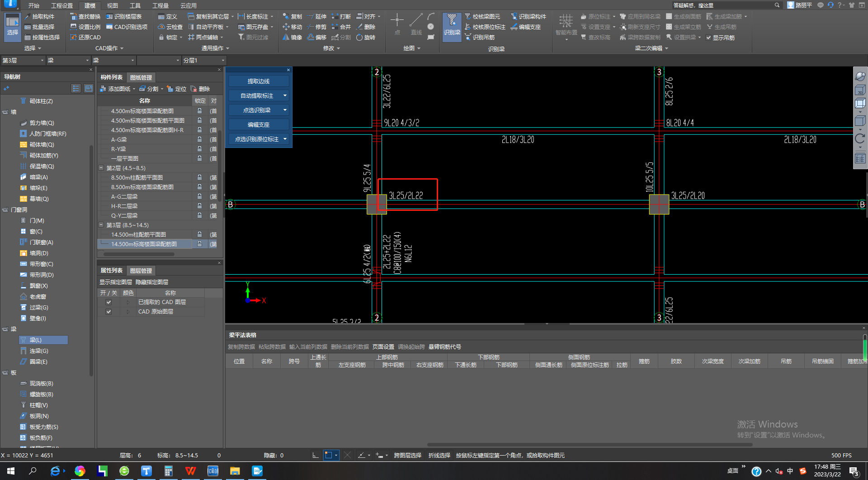Image resolution: width=868 pixels, height=480 pixels.
Task: Select the 拾取构件 pick component tool
Action: pos(39,17)
